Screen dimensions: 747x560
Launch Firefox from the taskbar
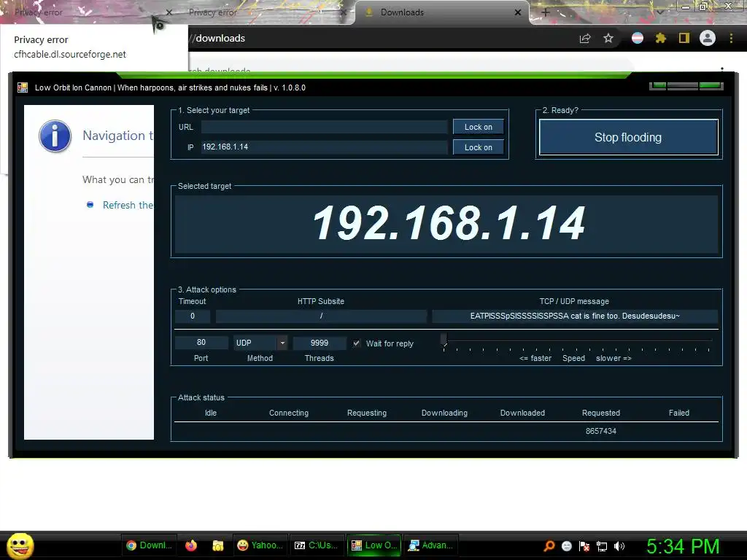click(x=191, y=545)
